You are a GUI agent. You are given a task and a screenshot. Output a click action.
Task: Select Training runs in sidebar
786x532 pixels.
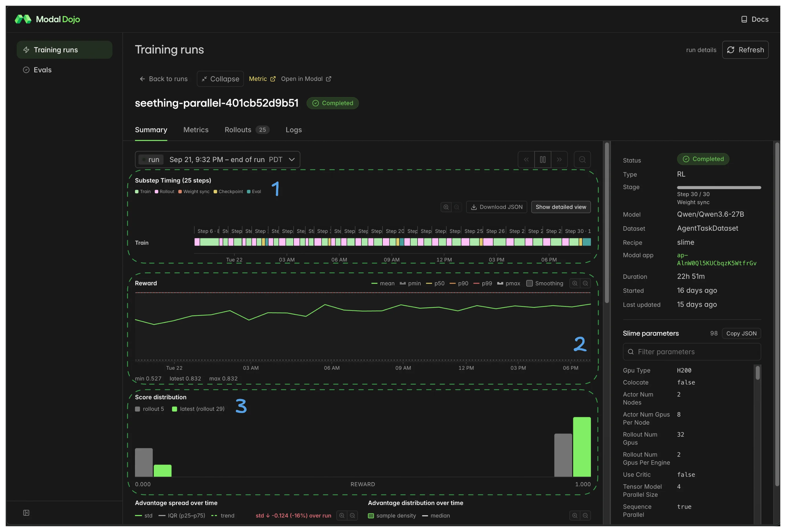coord(64,50)
